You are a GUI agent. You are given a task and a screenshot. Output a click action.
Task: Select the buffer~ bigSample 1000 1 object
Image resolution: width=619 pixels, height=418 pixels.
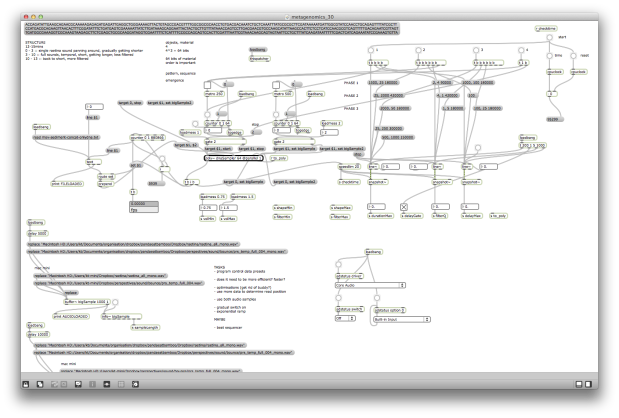(86, 302)
